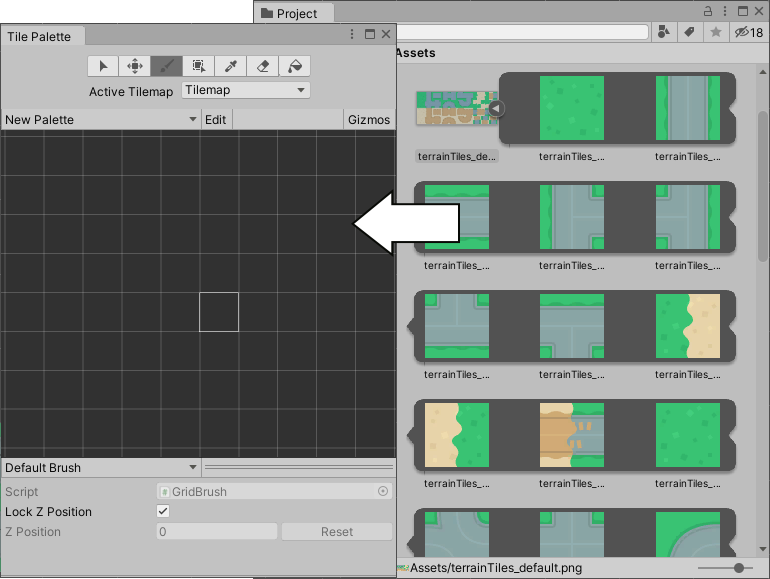770x579 pixels.
Task: Switch to the Tile Palette tab
Action: tap(40, 36)
